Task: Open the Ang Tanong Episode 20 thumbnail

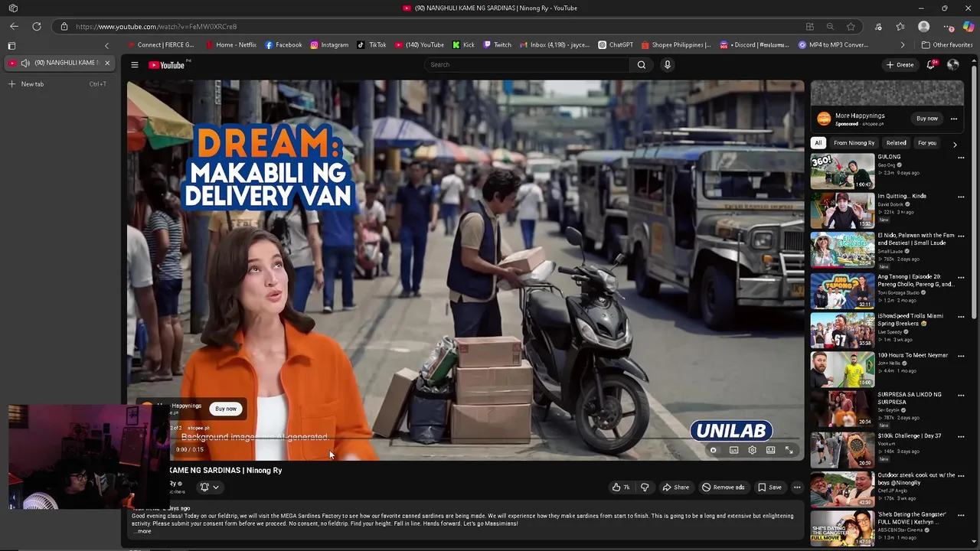Action: pos(842,291)
